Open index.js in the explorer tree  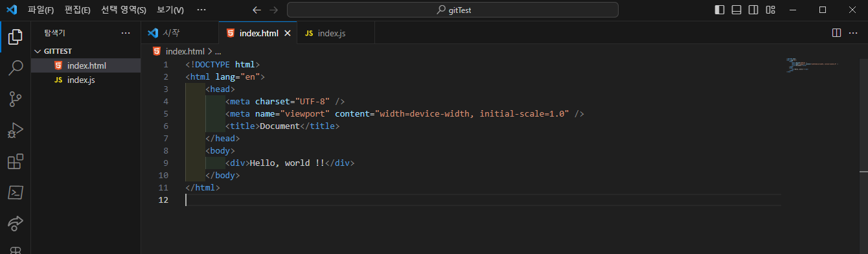pyautogui.click(x=86, y=80)
